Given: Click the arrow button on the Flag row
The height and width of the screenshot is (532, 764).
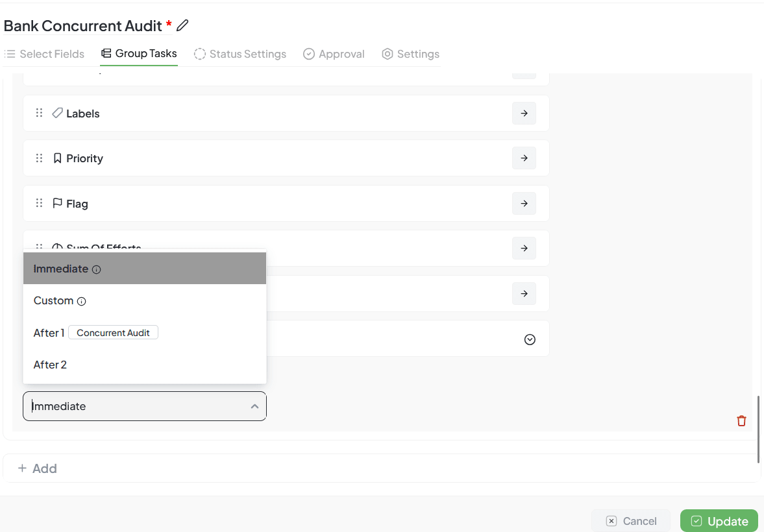Looking at the screenshot, I should (524, 204).
